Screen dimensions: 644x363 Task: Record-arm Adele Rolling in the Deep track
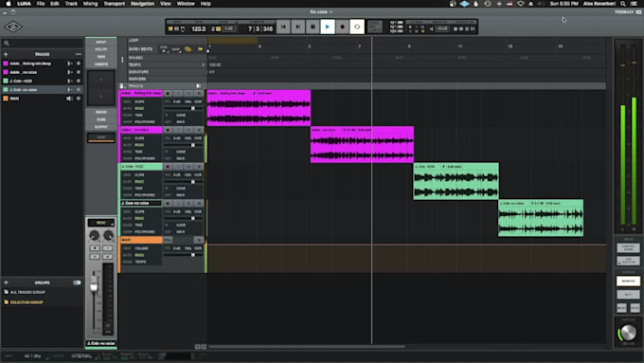(168, 93)
